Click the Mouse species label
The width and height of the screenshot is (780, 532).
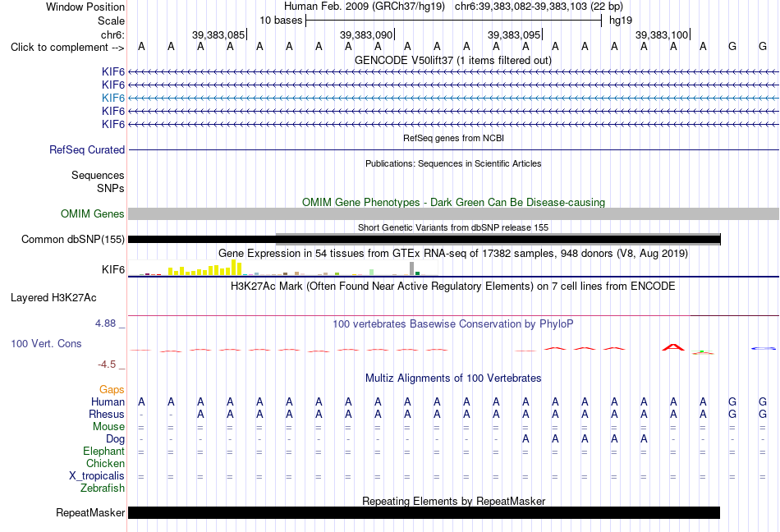coord(109,427)
